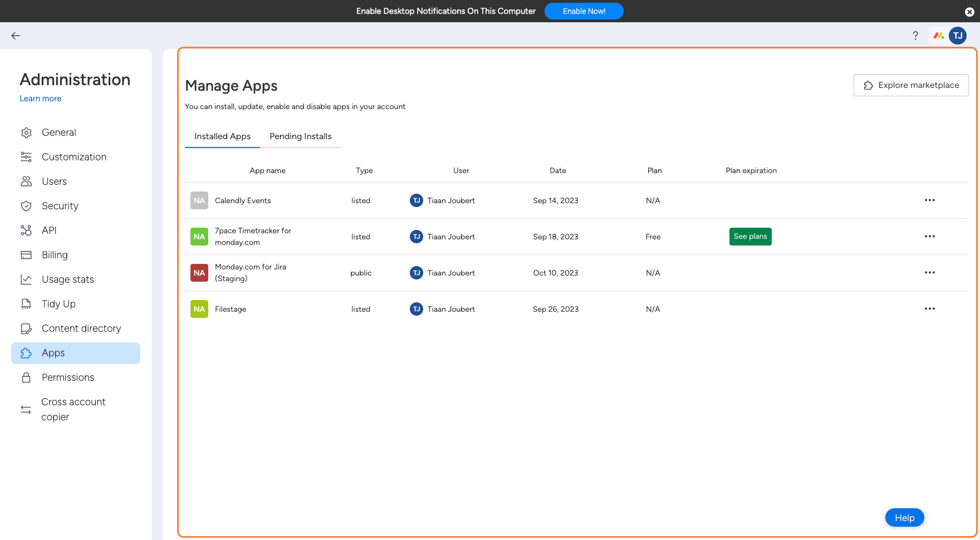Switch to the Installed Apps tab
The width and height of the screenshot is (980, 540).
coord(222,136)
